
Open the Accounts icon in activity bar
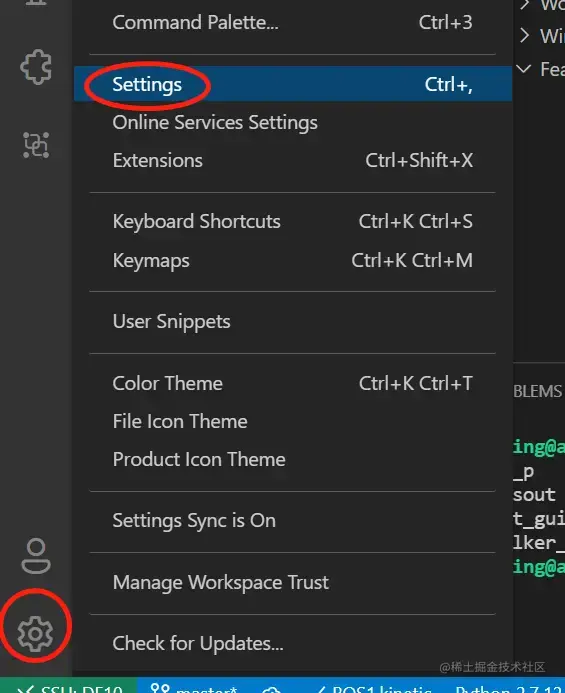click(36, 556)
